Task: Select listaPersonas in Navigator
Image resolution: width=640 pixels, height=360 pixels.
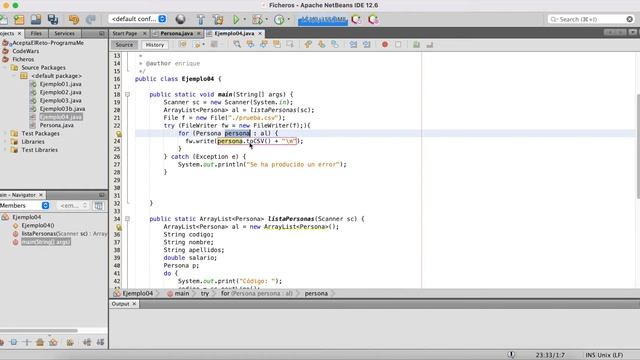Action: 64,234
